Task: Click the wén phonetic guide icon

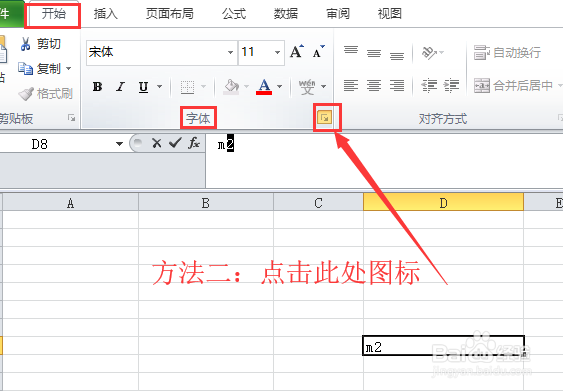Action: tap(307, 87)
